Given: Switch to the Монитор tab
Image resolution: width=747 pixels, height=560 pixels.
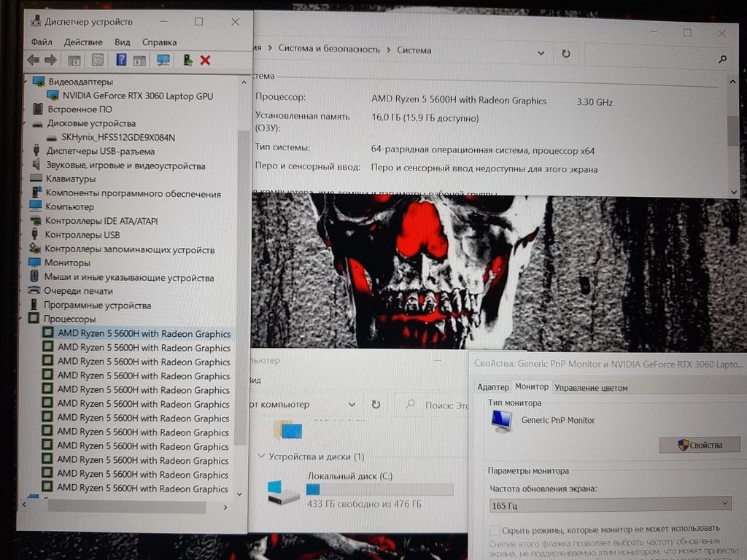Looking at the screenshot, I should 532,386.
